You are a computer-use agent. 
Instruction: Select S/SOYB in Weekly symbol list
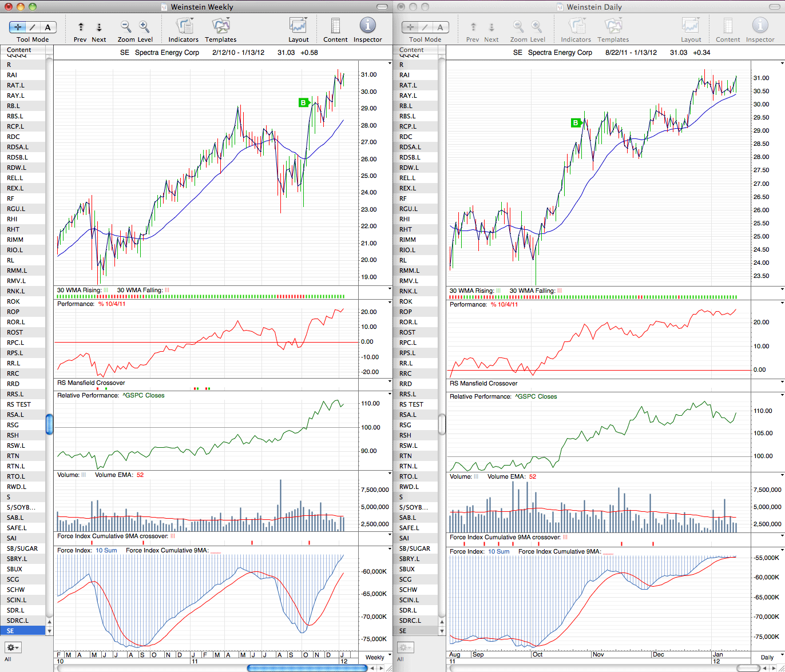[x=23, y=507]
